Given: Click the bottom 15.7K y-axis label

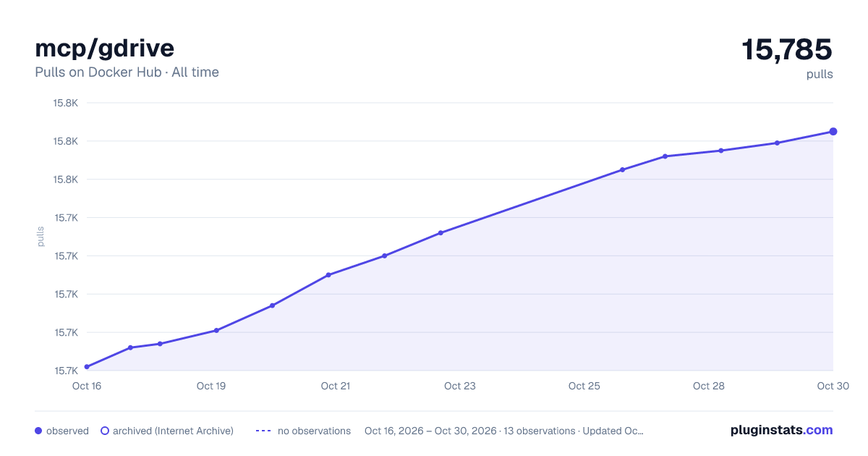Looking at the screenshot, I should click(x=65, y=371).
